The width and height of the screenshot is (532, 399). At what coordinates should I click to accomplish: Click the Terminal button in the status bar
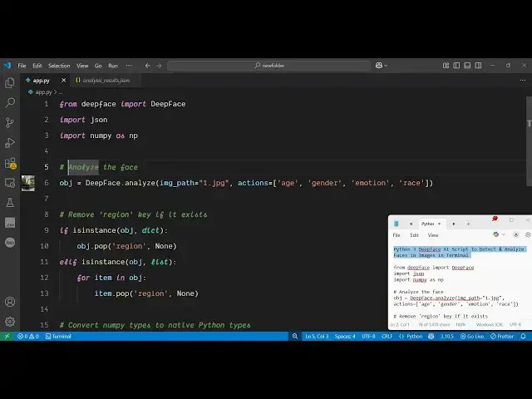[x=58, y=336]
